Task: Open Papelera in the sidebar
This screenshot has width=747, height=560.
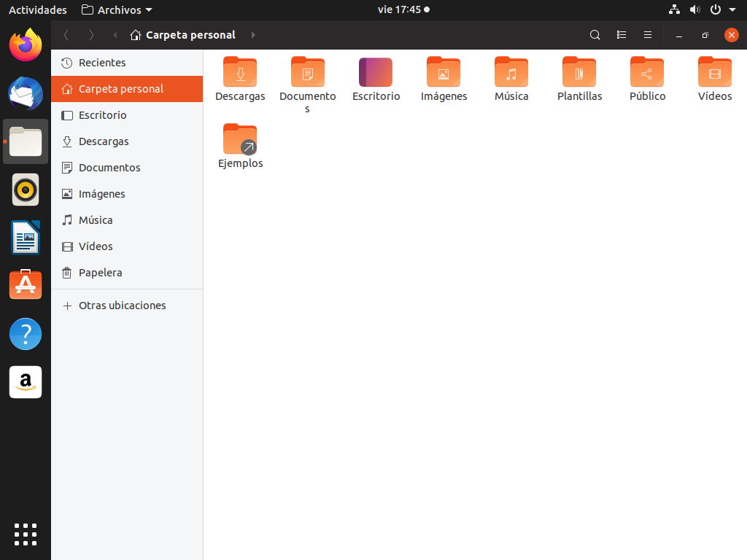Action: (x=101, y=273)
